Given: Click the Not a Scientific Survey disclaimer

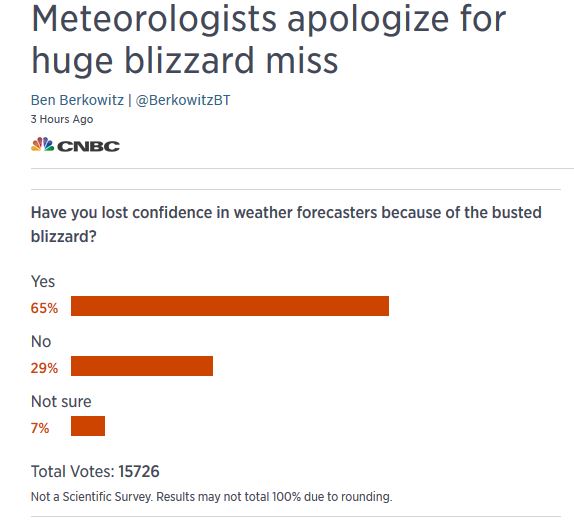Looking at the screenshot, I should click(x=211, y=497).
